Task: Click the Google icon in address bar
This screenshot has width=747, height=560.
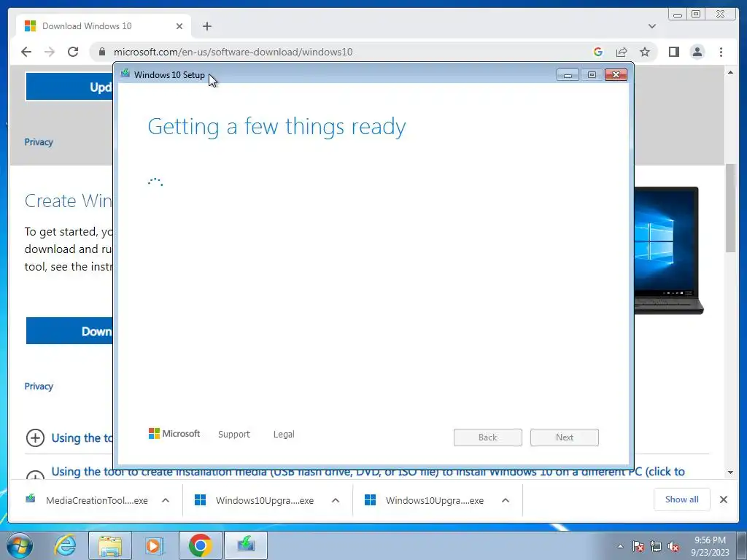Action: [x=598, y=52]
